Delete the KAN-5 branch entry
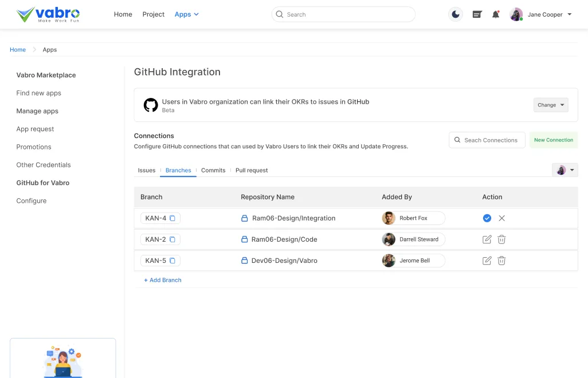 501,261
